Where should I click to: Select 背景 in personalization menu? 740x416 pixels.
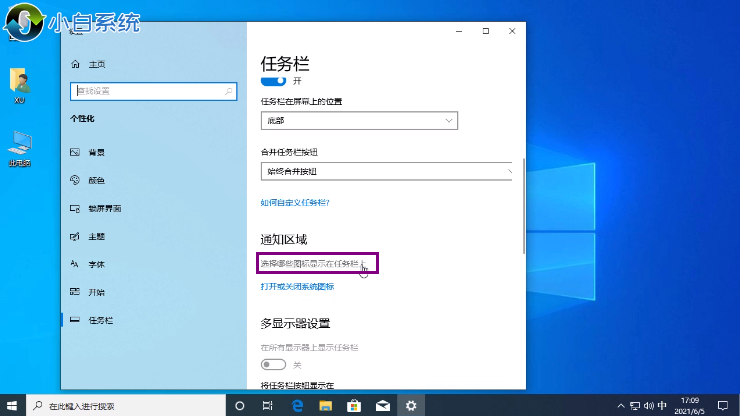(x=96, y=152)
